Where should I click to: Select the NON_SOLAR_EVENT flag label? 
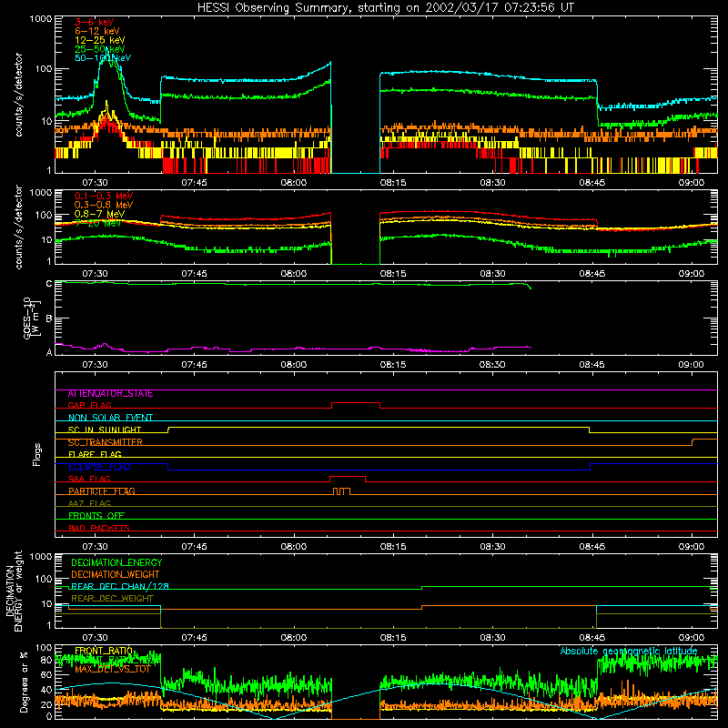click(x=110, y=418)
